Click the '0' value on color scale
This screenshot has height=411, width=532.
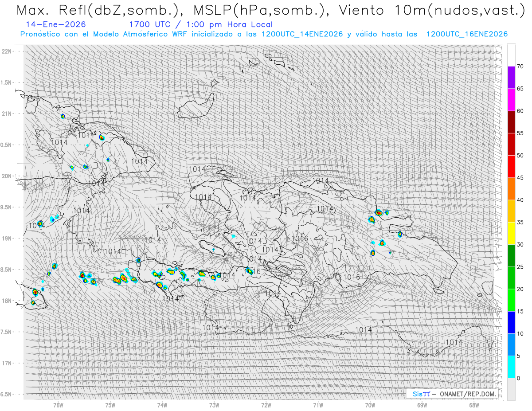[x=518, y=378]
